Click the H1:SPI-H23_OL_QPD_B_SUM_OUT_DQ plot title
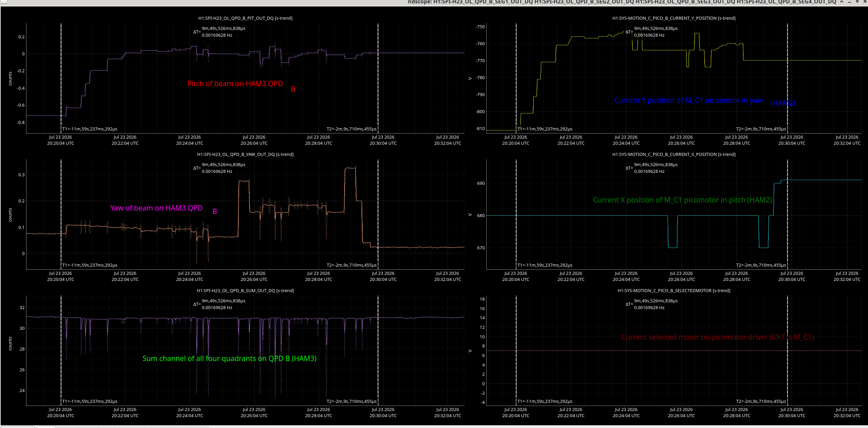The width and height of the screenshot is (868, 428). [x=245, y=291]
